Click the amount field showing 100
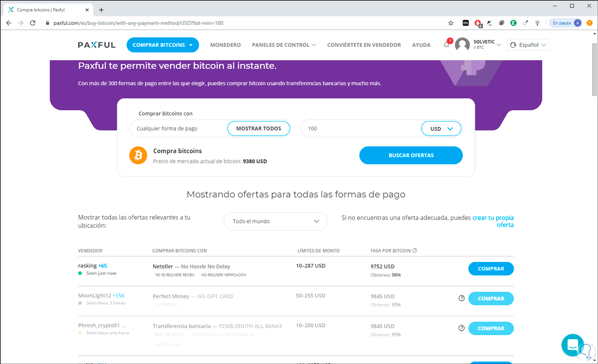598x364 pixels. tap(361, 128)
